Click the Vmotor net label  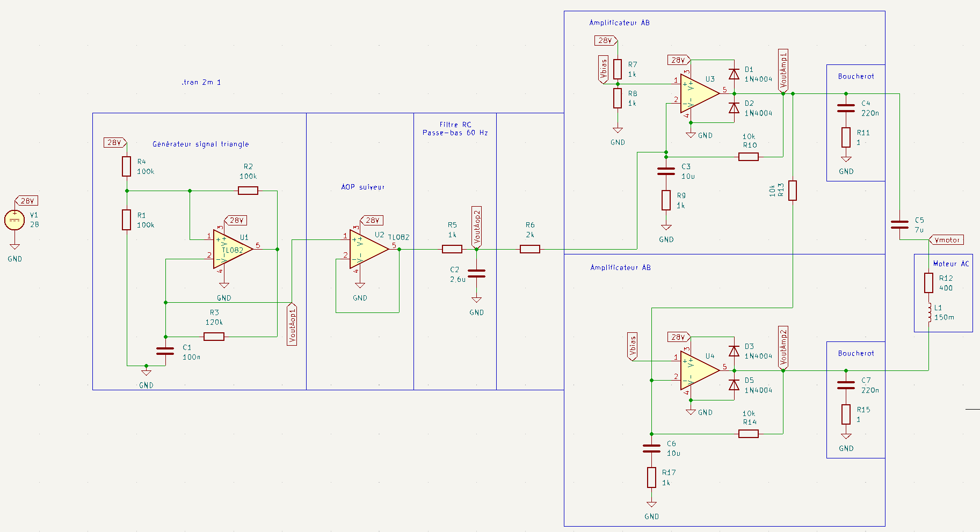point(946,240)
